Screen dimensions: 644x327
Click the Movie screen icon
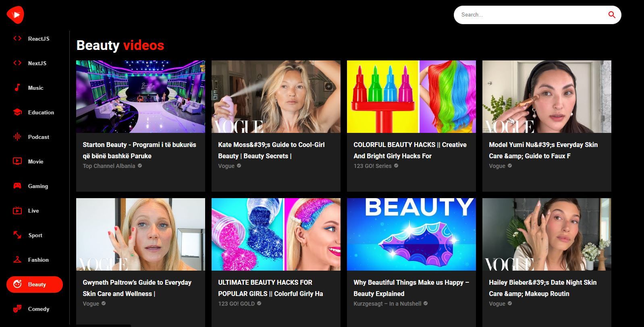tap(17, 161)
